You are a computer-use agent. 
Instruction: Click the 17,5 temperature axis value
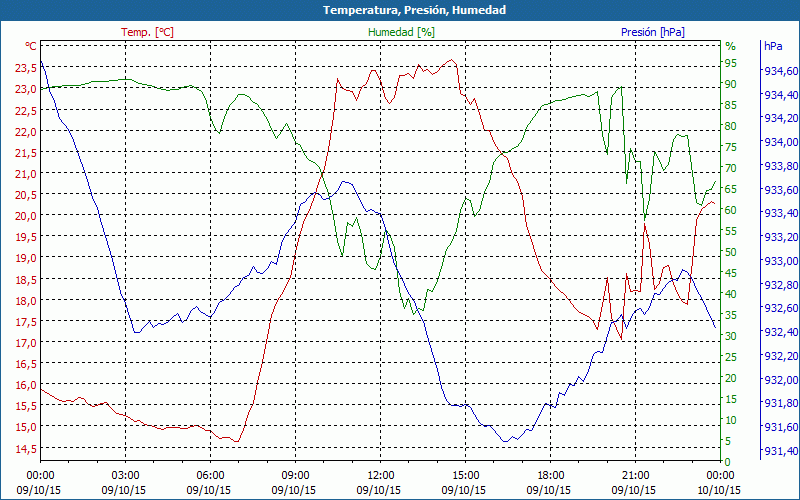[26, 321]
